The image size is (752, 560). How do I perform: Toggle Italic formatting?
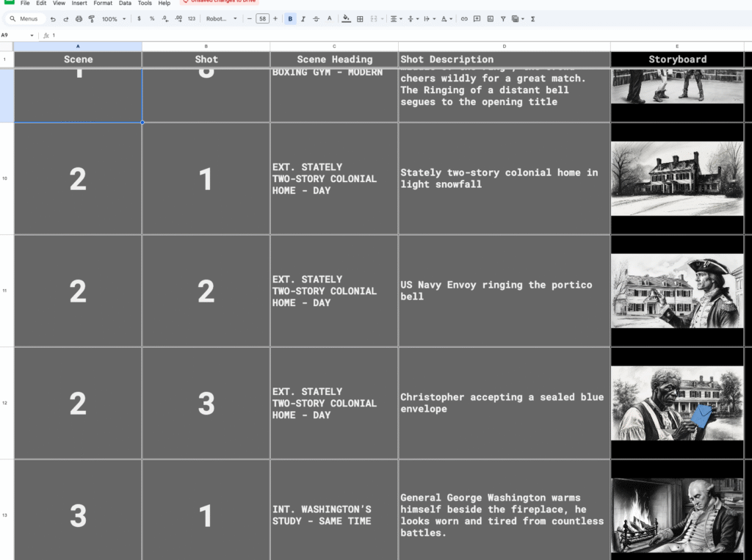(x=303, y=19)
